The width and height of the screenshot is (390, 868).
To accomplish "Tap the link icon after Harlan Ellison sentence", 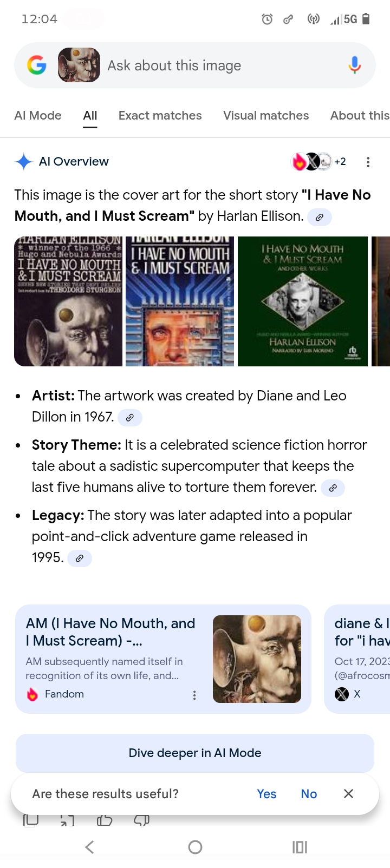I will tap(320, 217).
